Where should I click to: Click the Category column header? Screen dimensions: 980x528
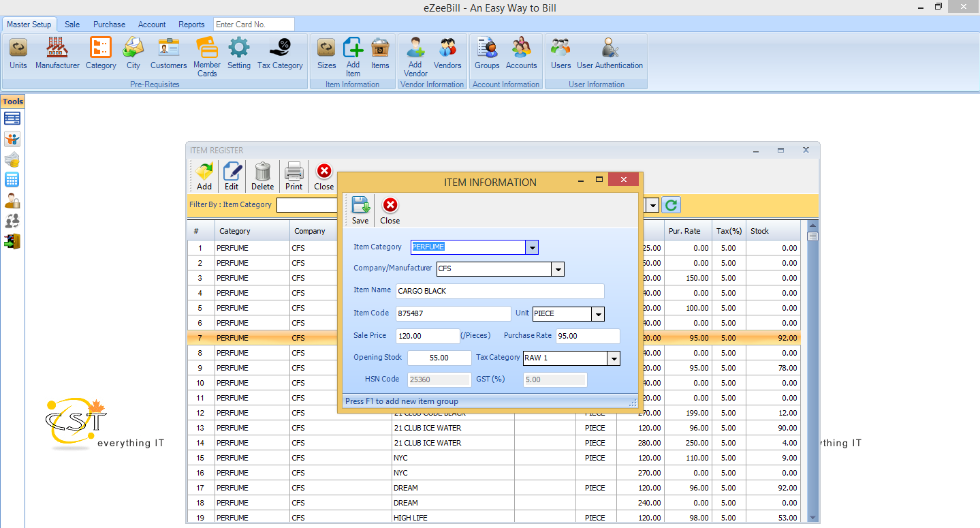(252, 231)
